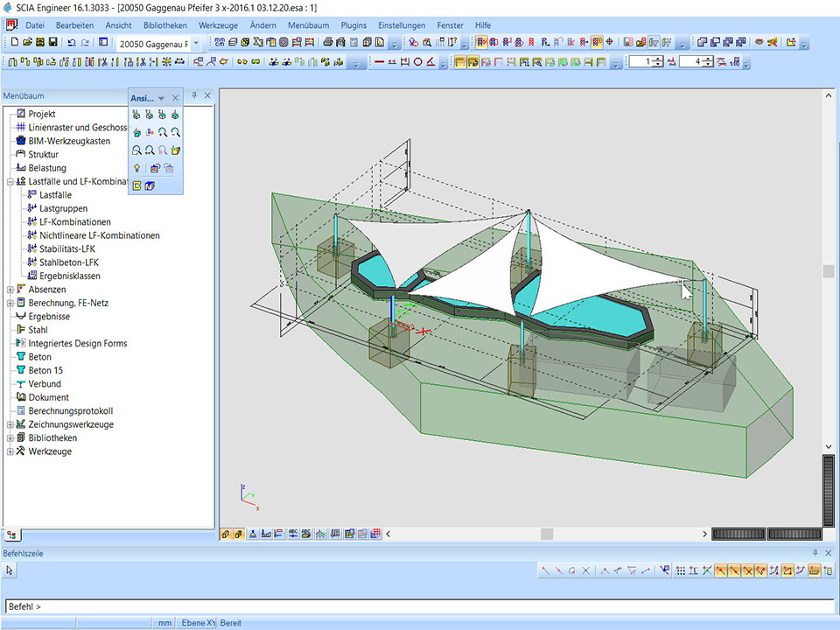
Task: Click the Undo arrow icon
Action: coord(72,42)
